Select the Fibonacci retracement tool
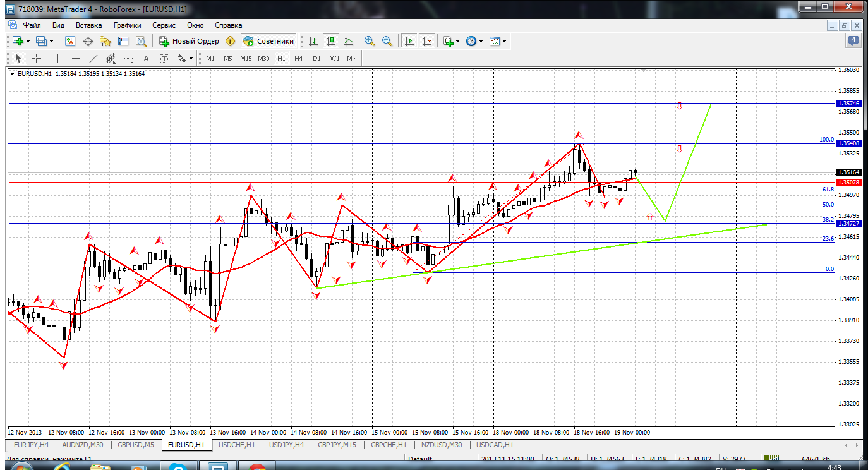868x470 pixels. 129,58
